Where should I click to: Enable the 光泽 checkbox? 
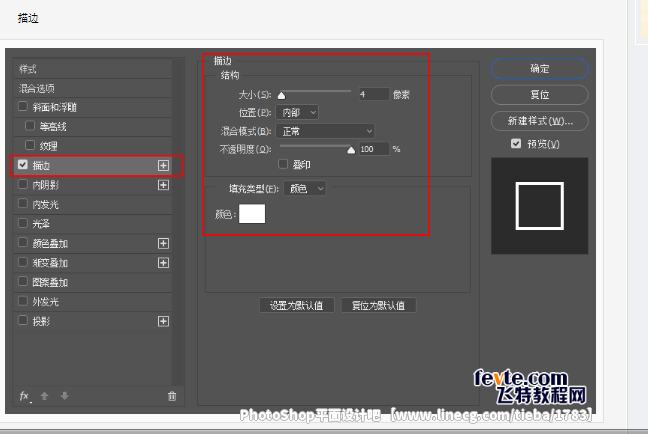pyautogui.click(x=23, y=223)
